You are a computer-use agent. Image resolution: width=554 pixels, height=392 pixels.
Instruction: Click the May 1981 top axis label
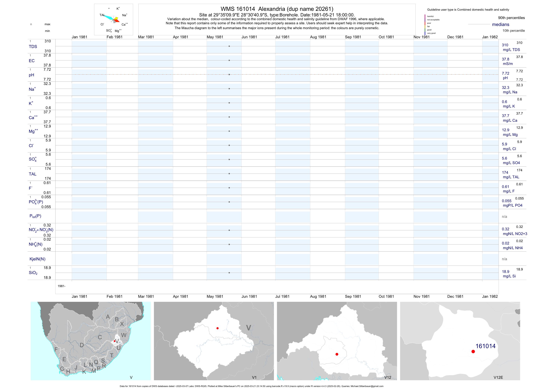[x=215, y=37]
